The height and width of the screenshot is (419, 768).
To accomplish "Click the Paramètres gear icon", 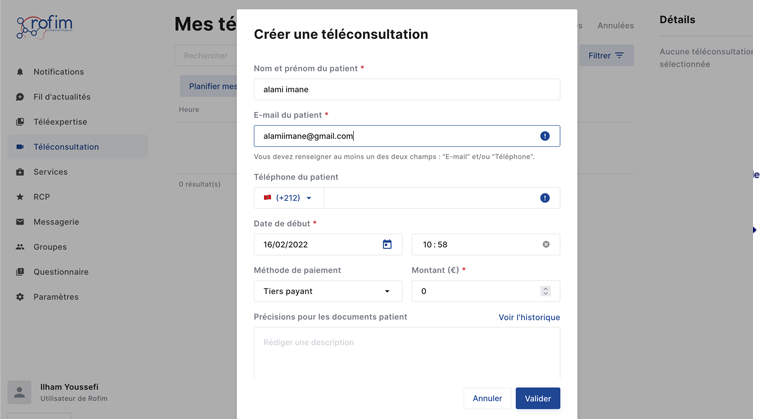I will (x=20, y=297).
